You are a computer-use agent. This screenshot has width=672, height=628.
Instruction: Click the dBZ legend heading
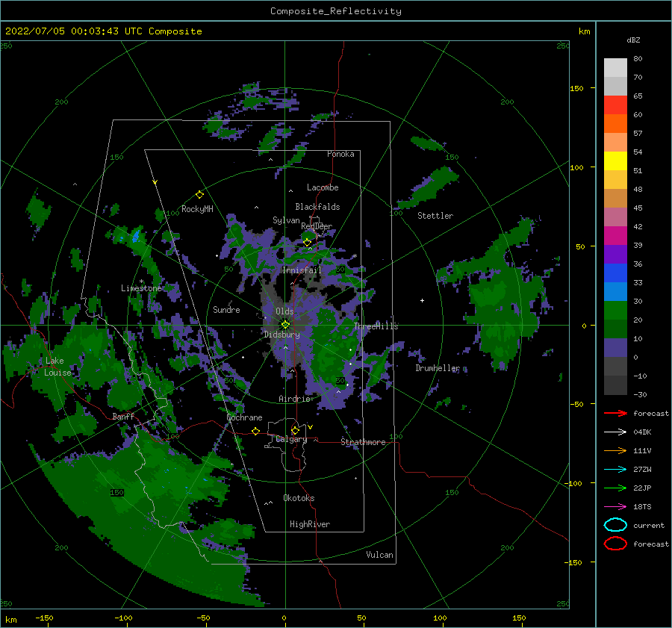click(633, 40)
